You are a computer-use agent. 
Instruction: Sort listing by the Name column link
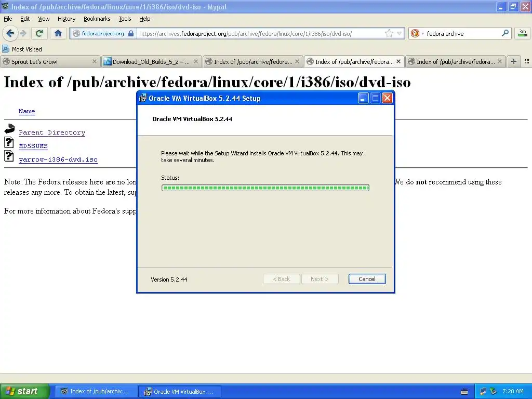[26, 111]
